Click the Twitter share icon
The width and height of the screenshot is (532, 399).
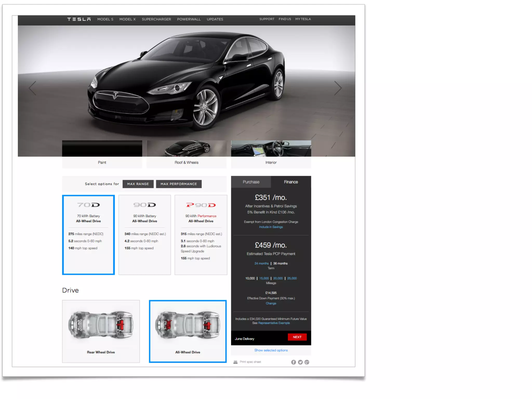[x=300, y=362]
